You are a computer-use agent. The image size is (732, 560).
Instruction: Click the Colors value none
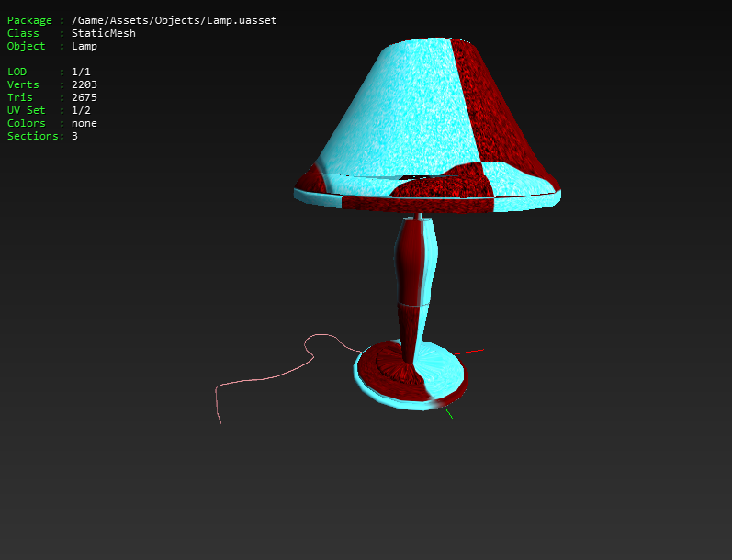tap(84, 123)
